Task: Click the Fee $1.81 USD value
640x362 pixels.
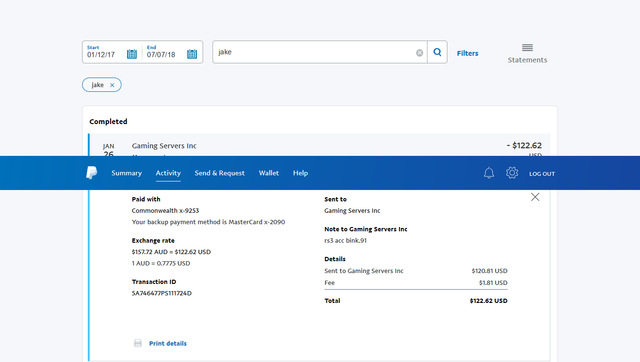Action: (493, 282)
